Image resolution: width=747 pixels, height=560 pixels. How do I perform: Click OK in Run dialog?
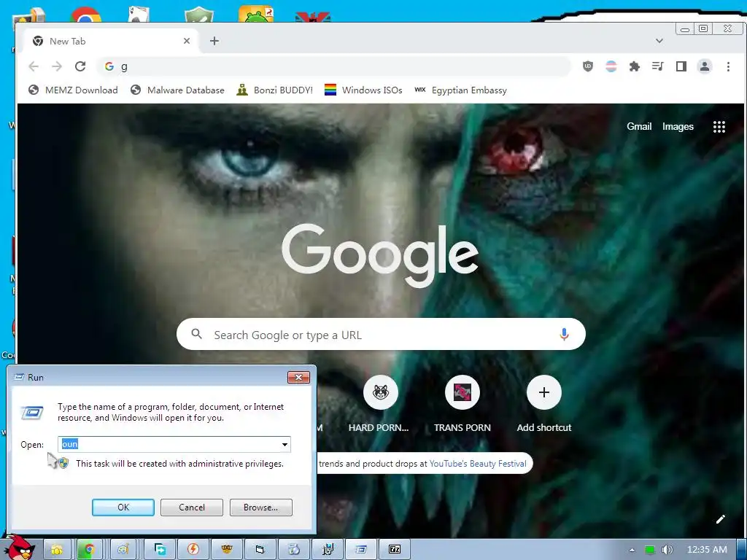tap(123, 507)
